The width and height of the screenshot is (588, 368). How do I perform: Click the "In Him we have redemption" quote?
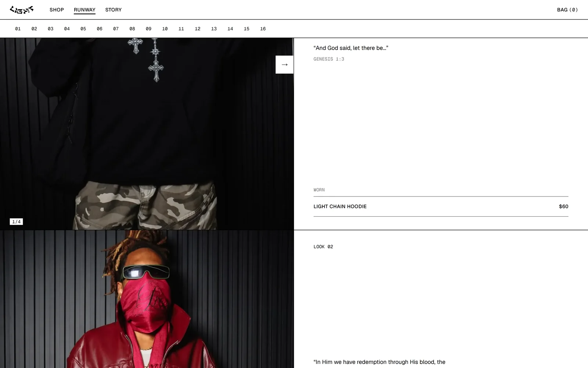[379, 362]
